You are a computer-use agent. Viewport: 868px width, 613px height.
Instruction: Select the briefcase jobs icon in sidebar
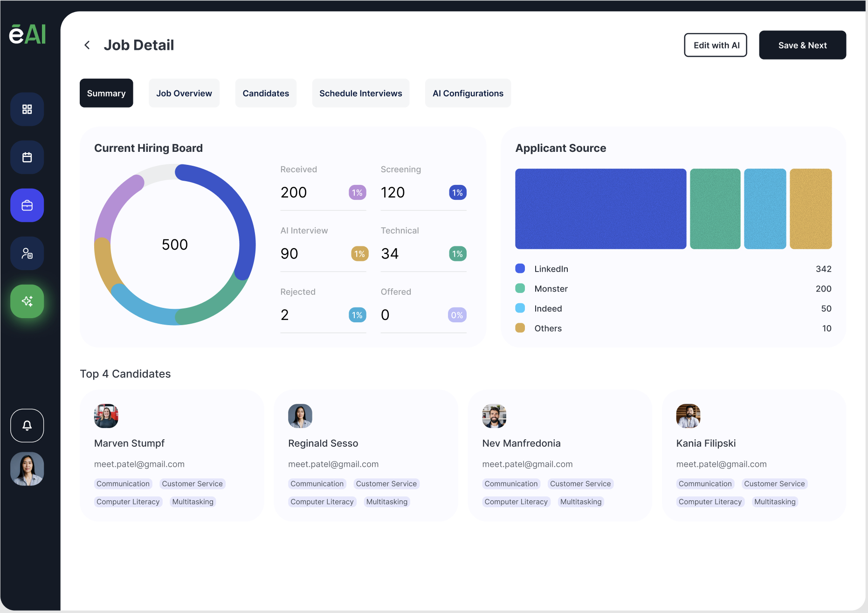pos(27,205)
